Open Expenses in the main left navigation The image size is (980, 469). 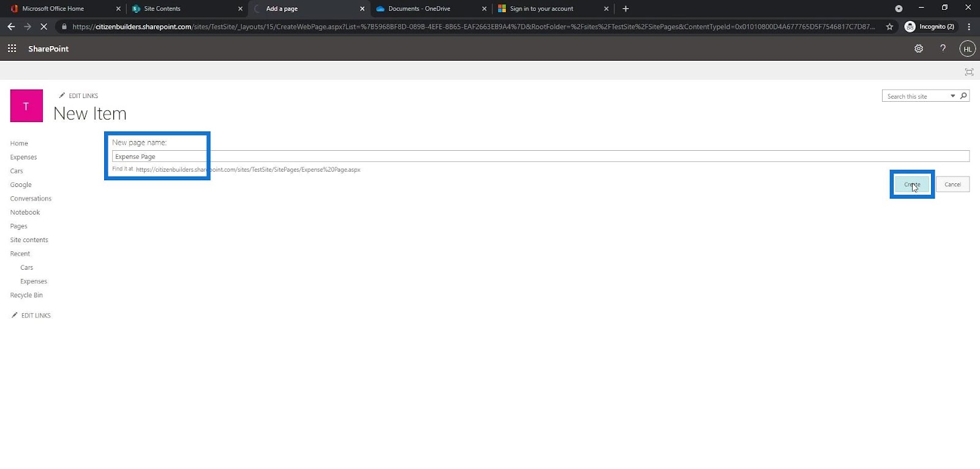pos(23,157)
